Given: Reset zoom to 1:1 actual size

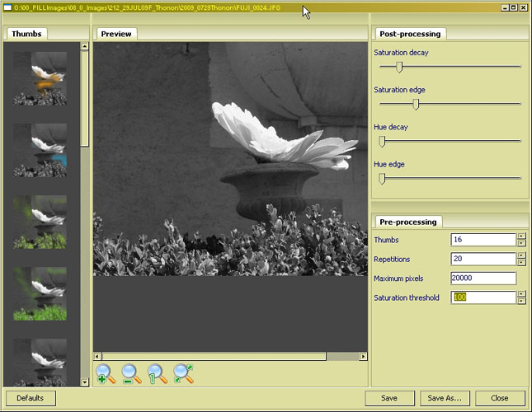Looking at the screenshot, I should pos(158,374).
